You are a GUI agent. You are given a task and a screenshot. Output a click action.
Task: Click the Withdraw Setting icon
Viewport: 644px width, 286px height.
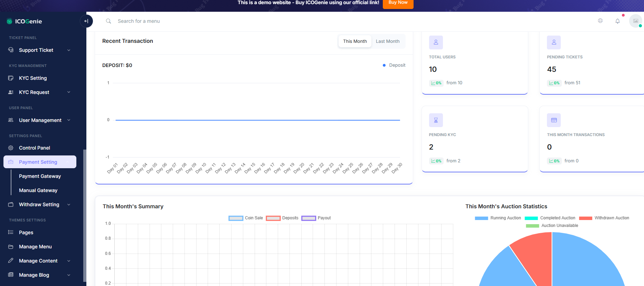11,204
